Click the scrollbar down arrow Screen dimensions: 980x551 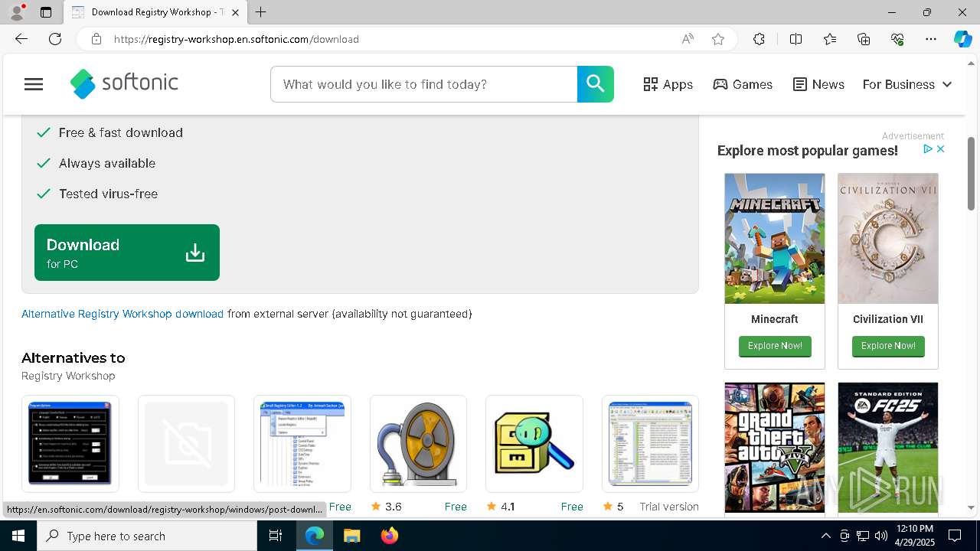coord(972,507)
